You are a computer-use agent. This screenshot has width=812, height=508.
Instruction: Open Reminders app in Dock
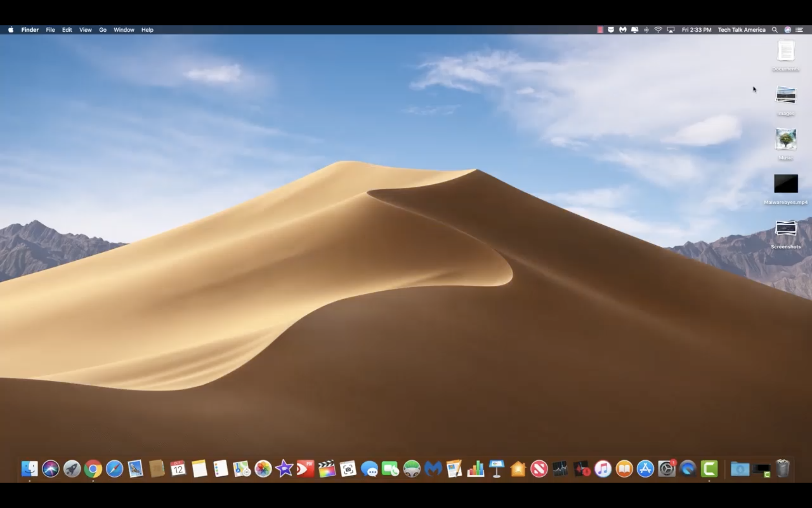point(220,469)
